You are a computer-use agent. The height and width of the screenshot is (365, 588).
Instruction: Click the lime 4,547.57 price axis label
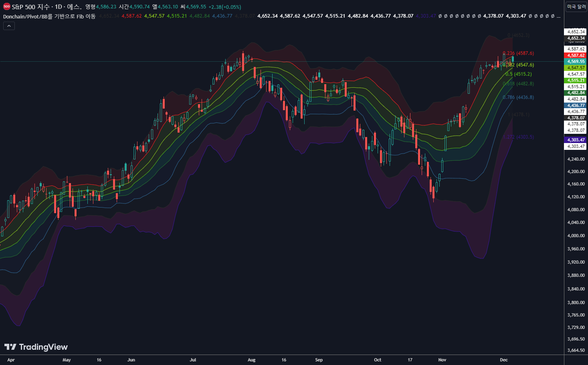coord(576,68)
